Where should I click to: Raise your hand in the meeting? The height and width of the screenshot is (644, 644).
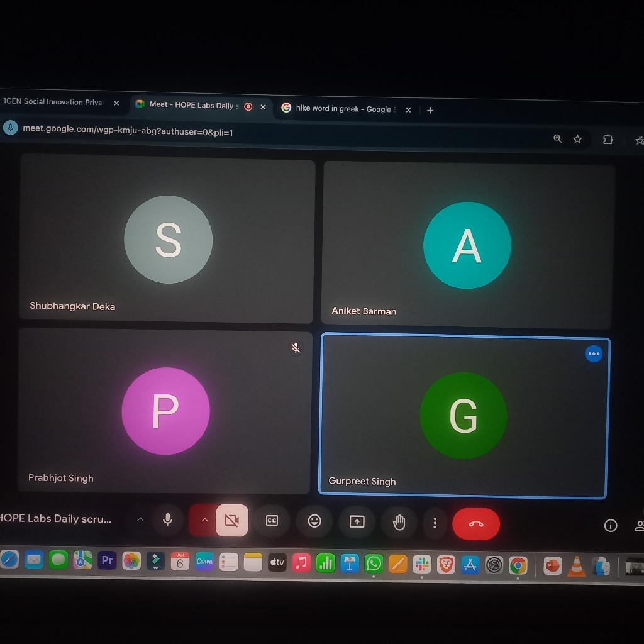click(399, 523)
